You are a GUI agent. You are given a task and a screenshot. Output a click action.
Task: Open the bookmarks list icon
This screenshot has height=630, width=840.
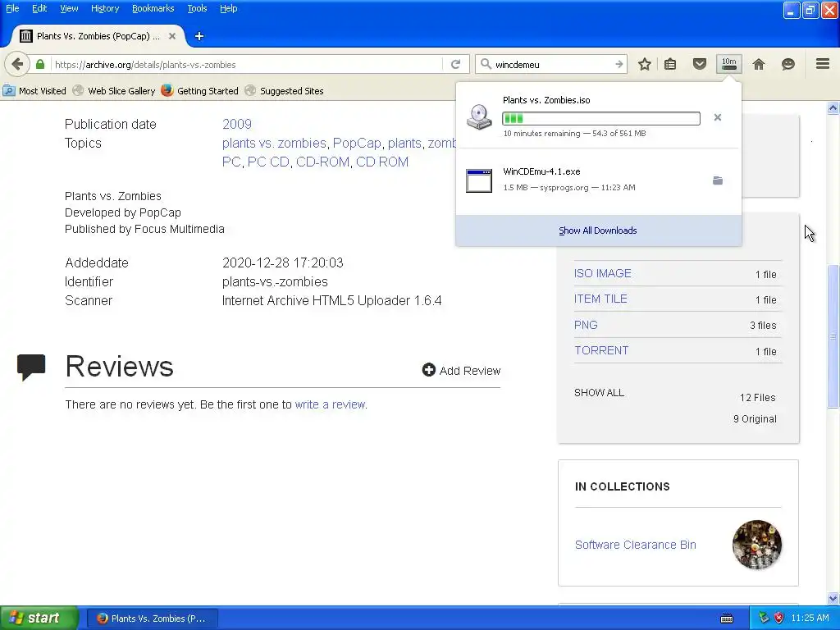670,64
